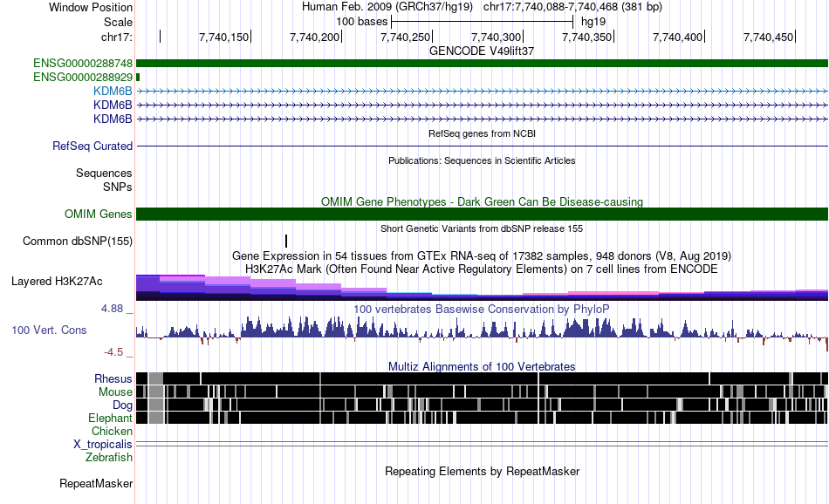Click the chr17:7,740,088-7,740,468 position text
This screenshot has height=504, width=829.
point(572,7)
